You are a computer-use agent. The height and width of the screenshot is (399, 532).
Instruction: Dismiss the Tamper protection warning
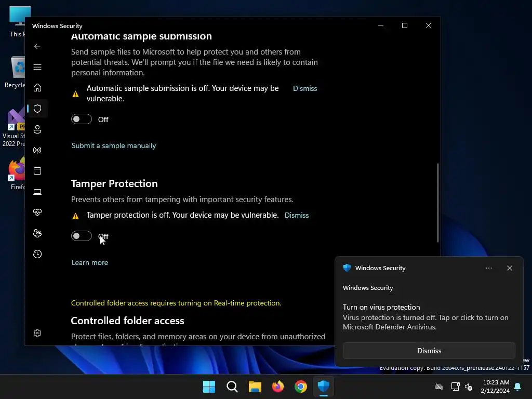(x=297, y=215)
